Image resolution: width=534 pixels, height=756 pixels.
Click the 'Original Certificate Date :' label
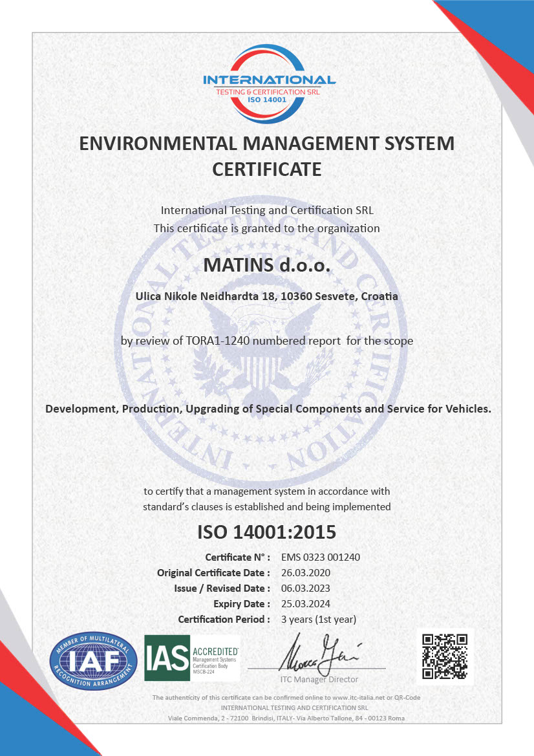[213, 573]
